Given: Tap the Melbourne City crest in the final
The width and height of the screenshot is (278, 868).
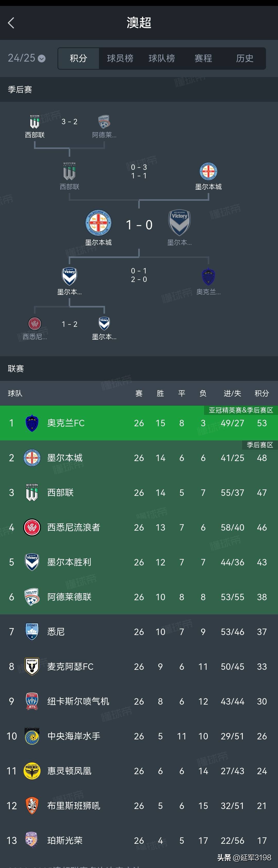Looking at the screenshot, I should [98, 223].
